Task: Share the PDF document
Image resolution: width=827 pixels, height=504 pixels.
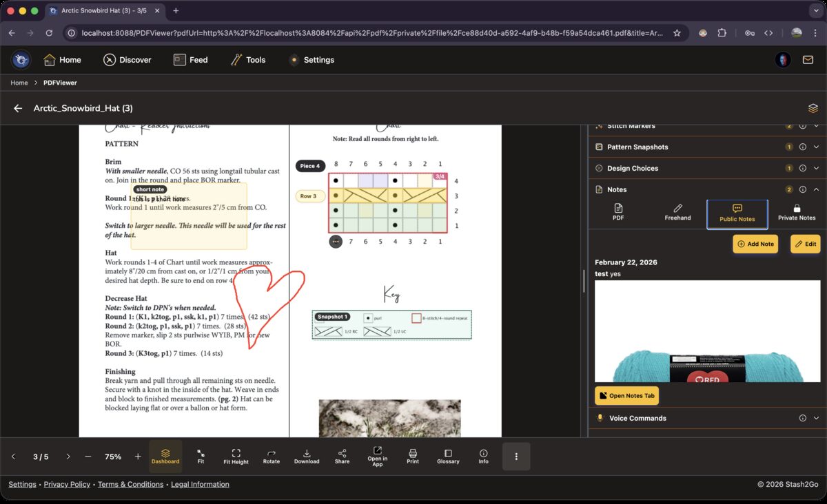Action: [x=342, y=456]
